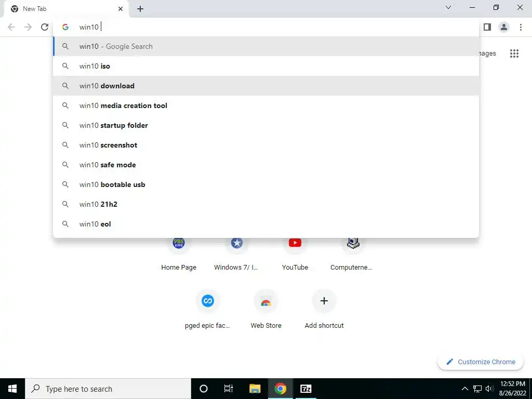
Task: Open 7-Zip from the taskbar
Action: [305, 389]
